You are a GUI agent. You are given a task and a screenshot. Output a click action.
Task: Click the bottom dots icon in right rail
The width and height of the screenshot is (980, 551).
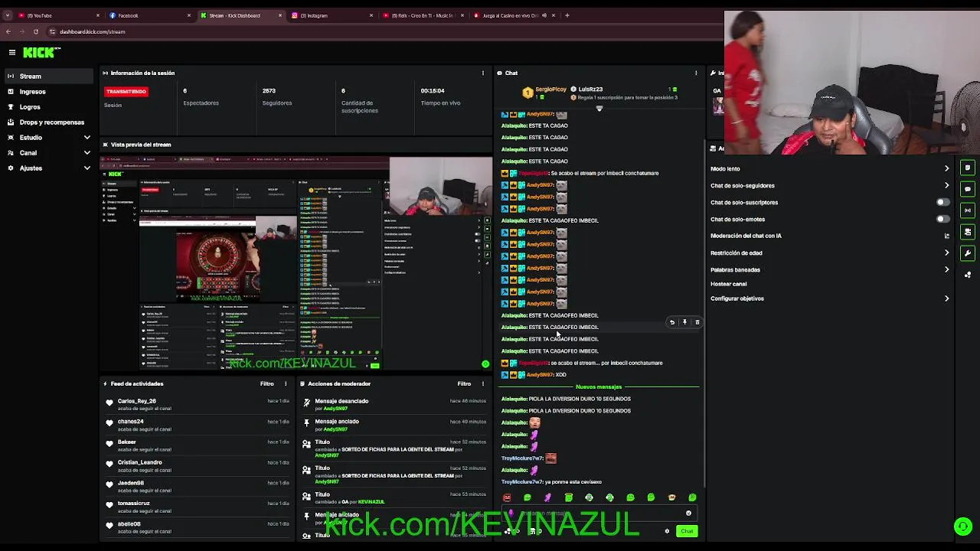(x=968, y=275)
